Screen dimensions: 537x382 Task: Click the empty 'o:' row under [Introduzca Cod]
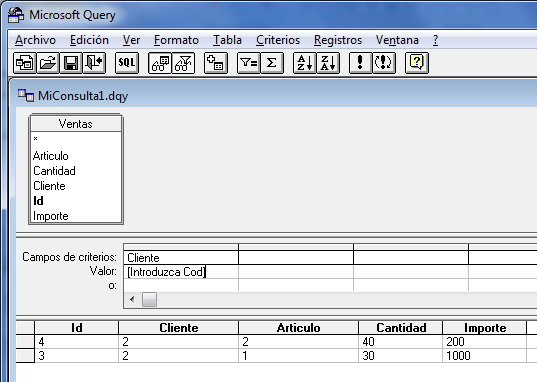[181, 285]
